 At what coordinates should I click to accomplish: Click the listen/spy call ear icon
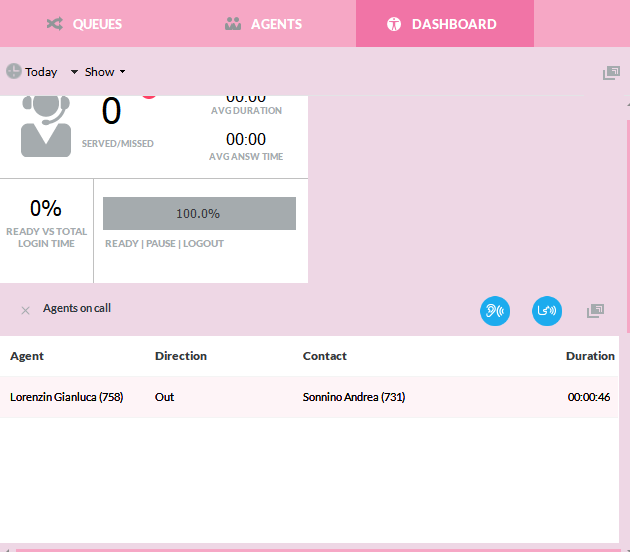495,311
